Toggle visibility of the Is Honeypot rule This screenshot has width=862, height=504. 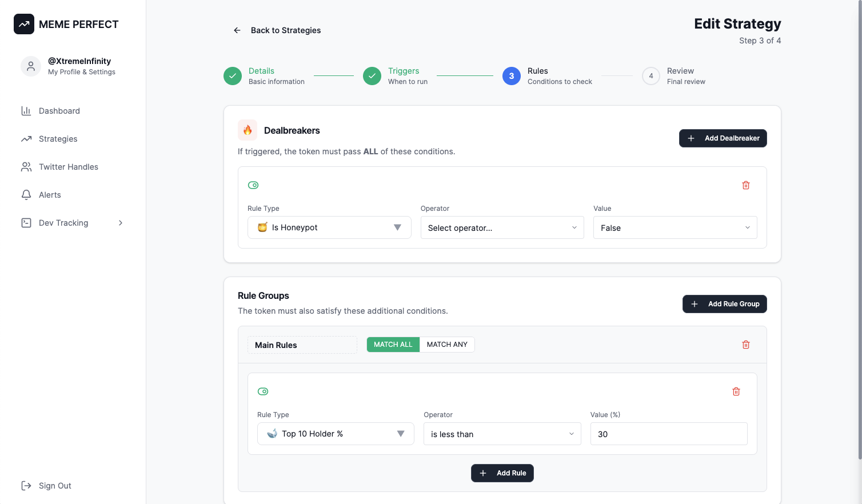[x=253, y=185]
